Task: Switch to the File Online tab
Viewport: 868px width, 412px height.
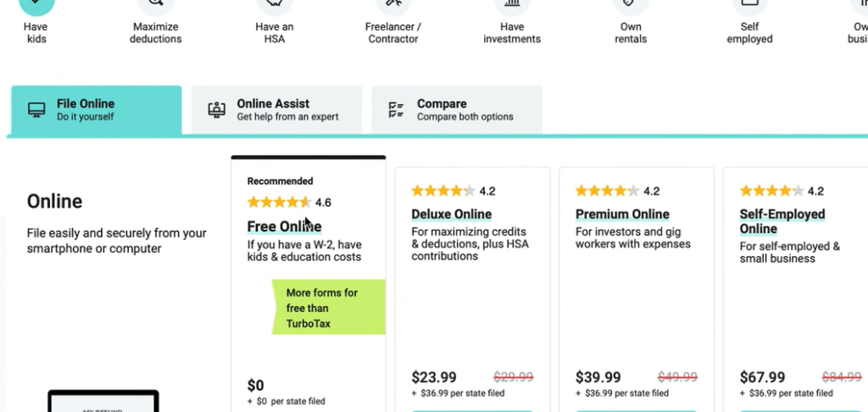Action: click(96, 109)
